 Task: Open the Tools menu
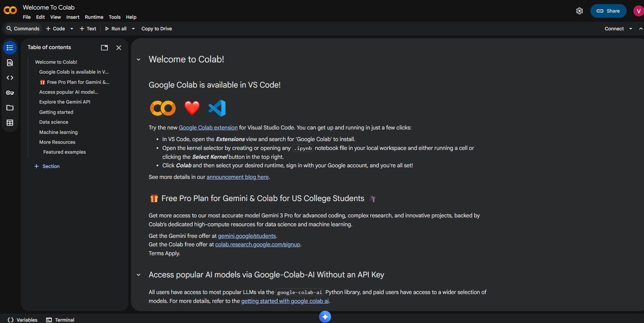(114, 17)
